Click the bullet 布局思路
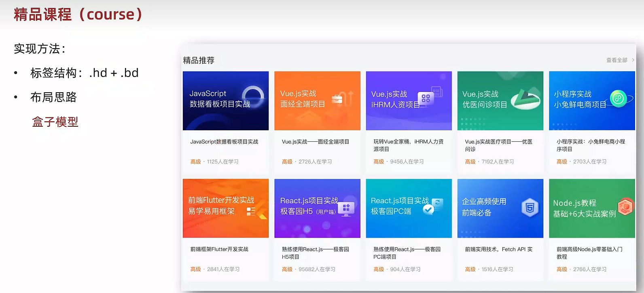The image size is (644, 293). click(53, 97)
